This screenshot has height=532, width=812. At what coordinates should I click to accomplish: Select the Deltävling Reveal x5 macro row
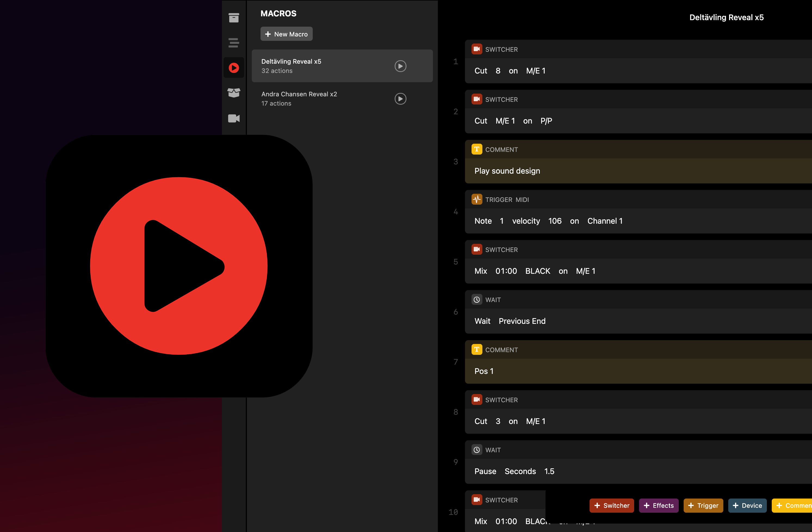pos(342,66)
